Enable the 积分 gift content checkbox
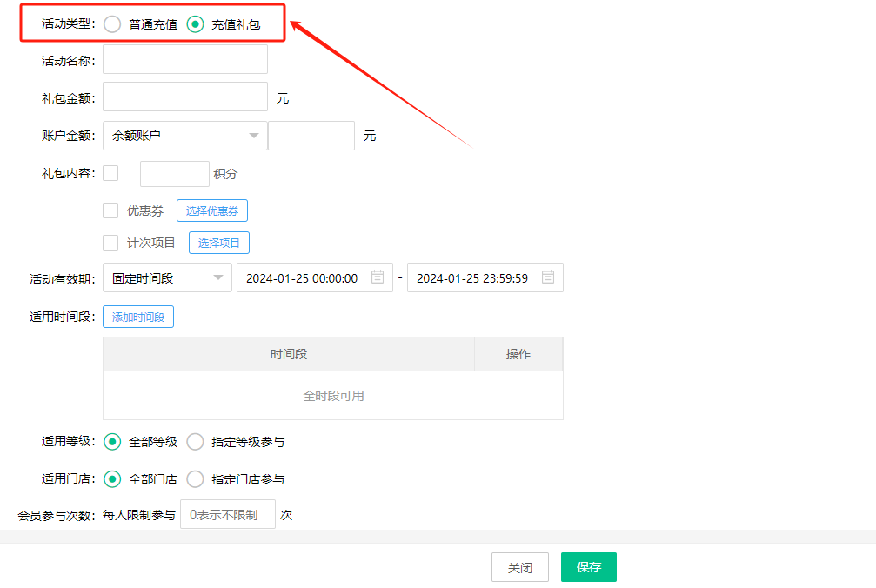Screen dimensions: 876x588 (x=110, y=173)
